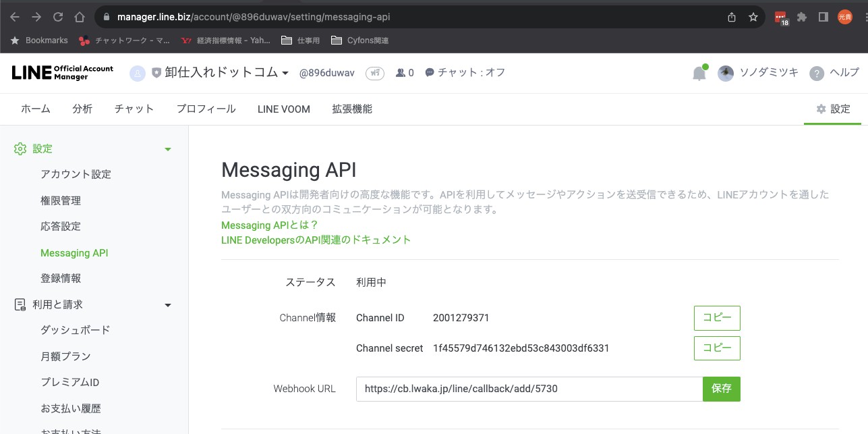
Task: Click the account avatar next to 卸仕入れドットコム
Action: point(138,73)
